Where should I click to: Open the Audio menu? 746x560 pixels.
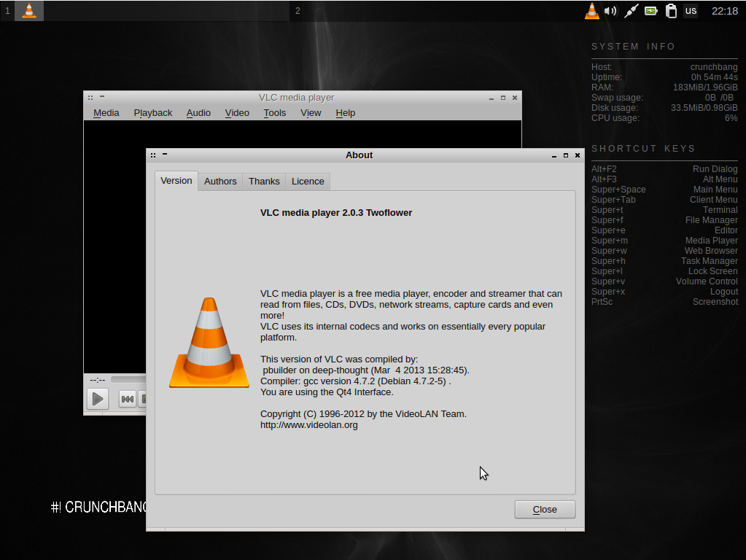[x=198, y=113]
